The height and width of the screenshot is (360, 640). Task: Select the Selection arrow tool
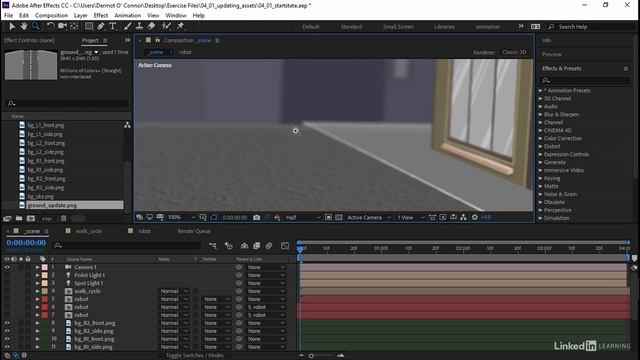(x=12, y=27)
